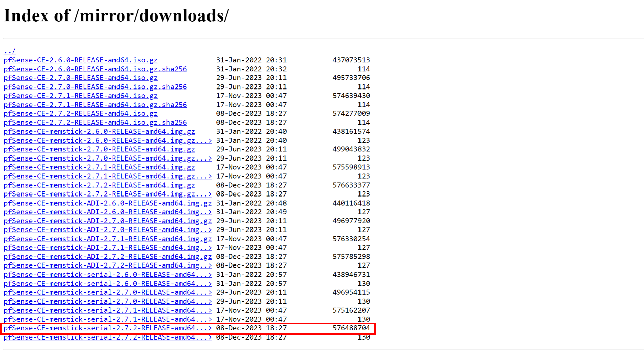The image size is (644, 356).
Task: Select the file size 575785298
Action: 351,256
